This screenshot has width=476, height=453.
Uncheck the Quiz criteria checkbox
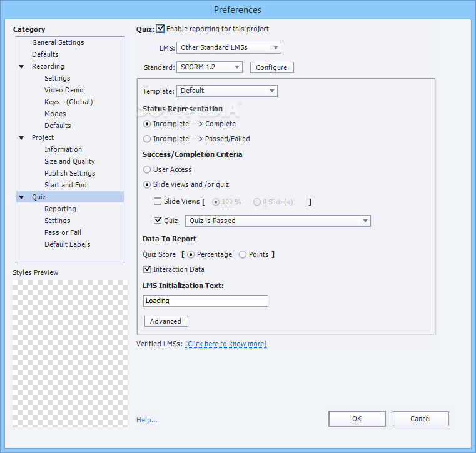point(158,220)
